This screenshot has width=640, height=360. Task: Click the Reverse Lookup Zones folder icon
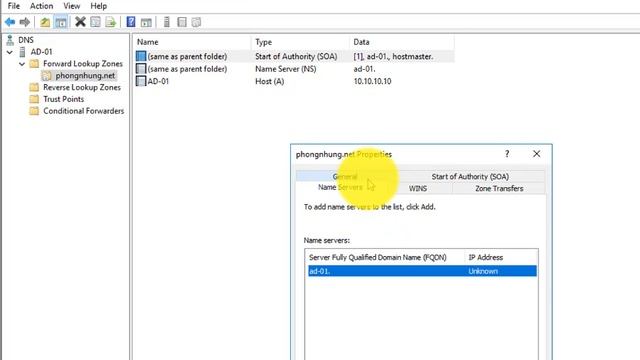pyautogui.click(x=34, y=87)
